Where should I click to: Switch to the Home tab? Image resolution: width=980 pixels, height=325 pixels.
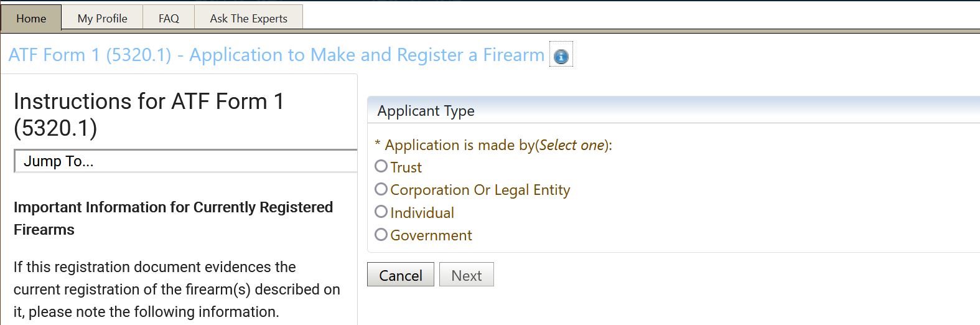click(x=31, y=18)
